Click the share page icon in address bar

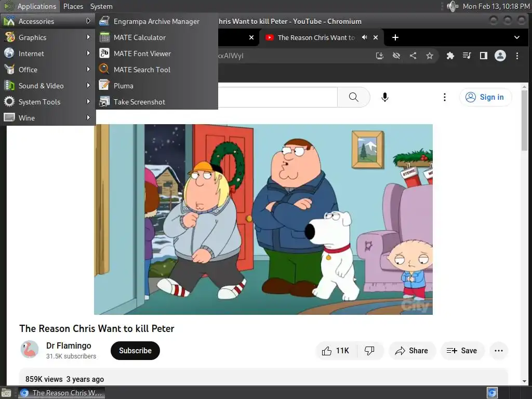413,56
